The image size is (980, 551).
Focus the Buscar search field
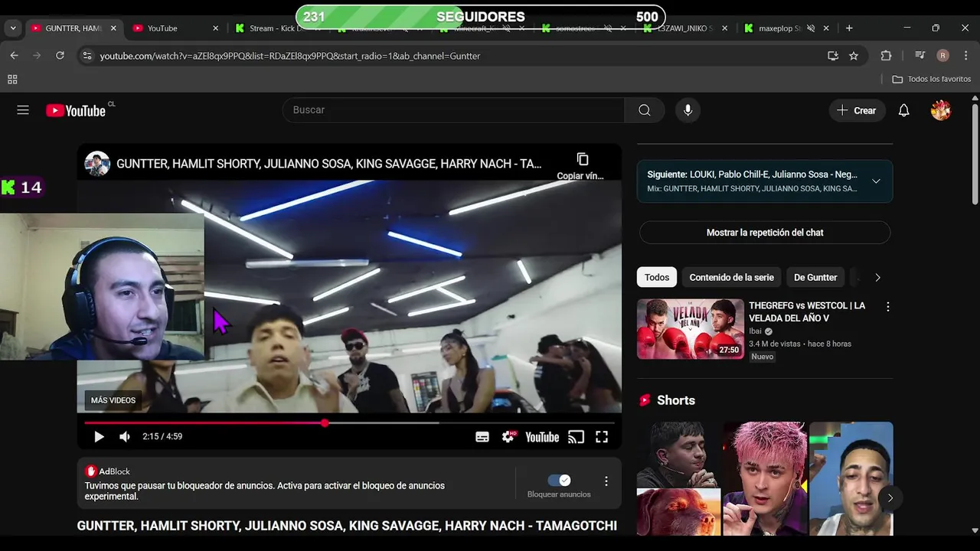(x=453, y=110)
